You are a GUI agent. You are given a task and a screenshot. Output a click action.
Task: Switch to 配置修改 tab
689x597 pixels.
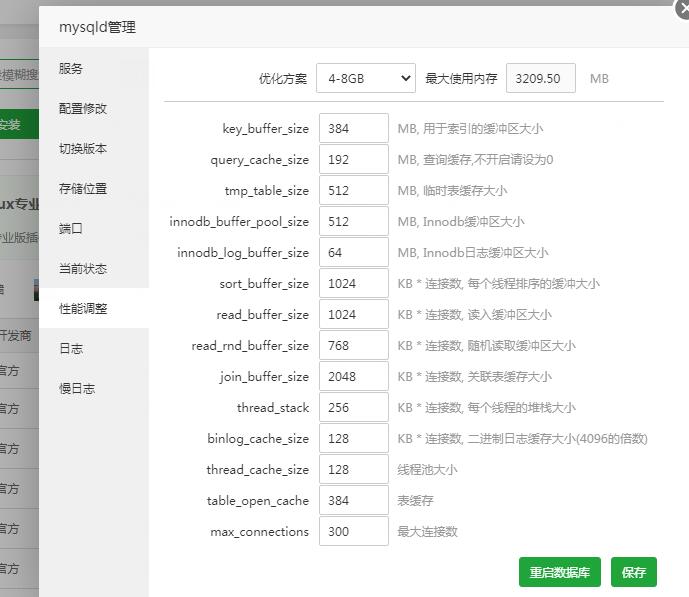[94, 109]
